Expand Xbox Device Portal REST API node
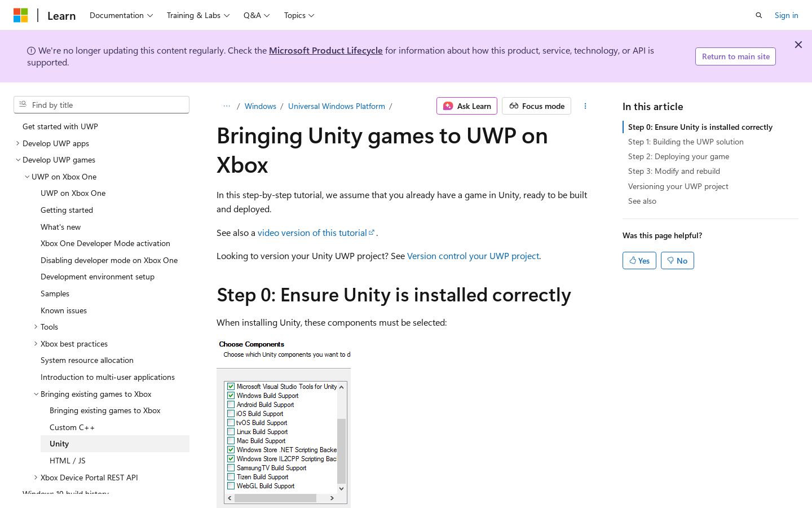 [x=36, y=478]
